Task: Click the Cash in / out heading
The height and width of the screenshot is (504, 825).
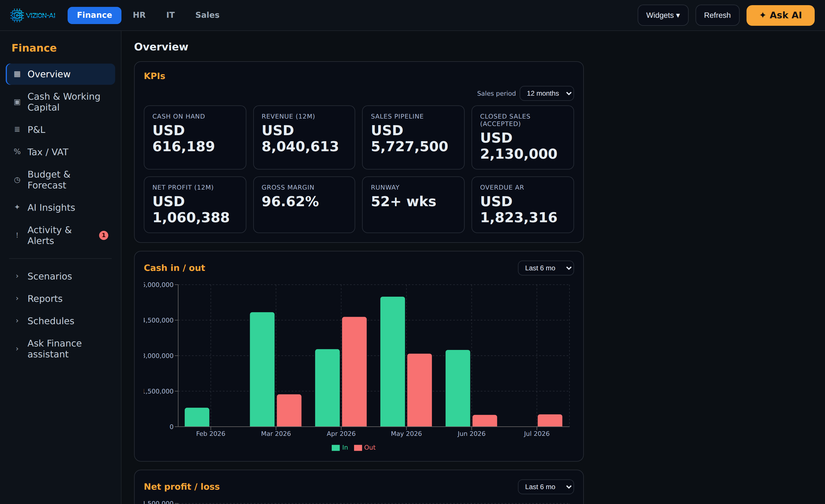Action: coord(174,268)
